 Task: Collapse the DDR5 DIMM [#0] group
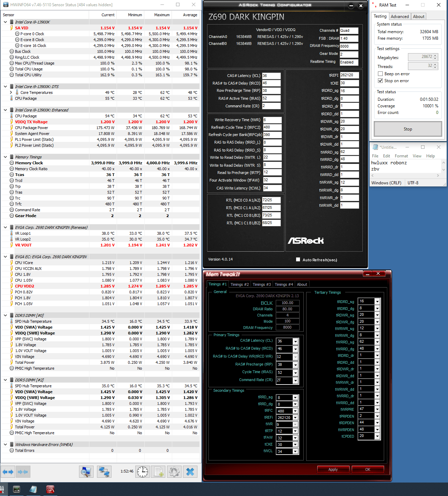(5, 315)
